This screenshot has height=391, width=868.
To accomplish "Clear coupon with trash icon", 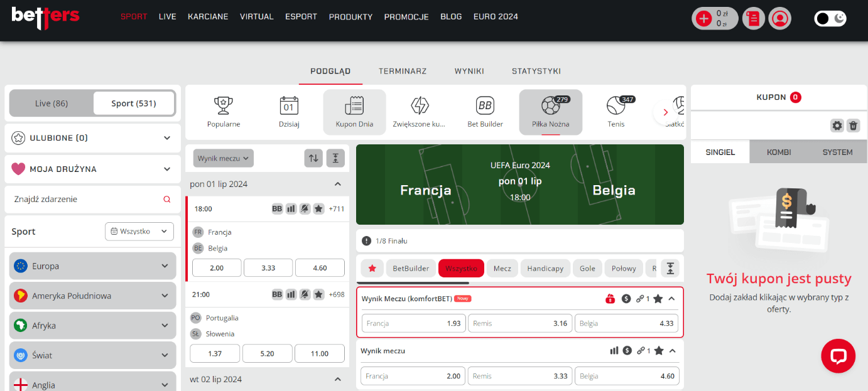I will [853, 126].
